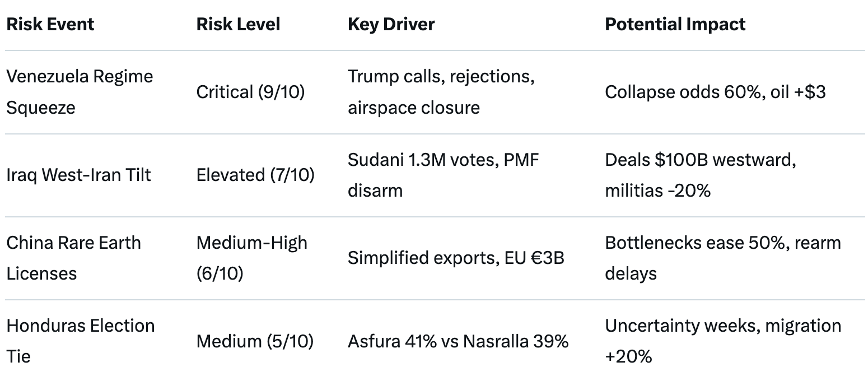Image resolution: width=868 pixels, height=390 pixels.
Task: Select the Critical (9/10) risk level cell
Action: coord(250,92)
